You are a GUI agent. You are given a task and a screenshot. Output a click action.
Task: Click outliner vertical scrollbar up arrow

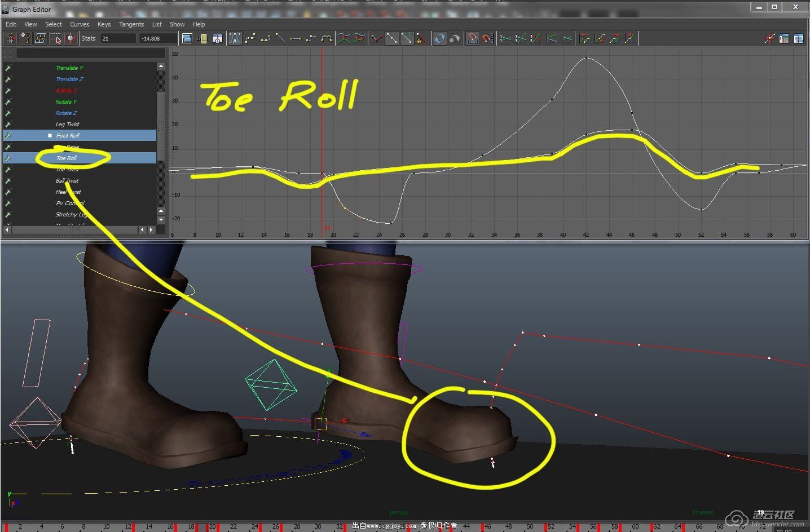click(161, 66)
